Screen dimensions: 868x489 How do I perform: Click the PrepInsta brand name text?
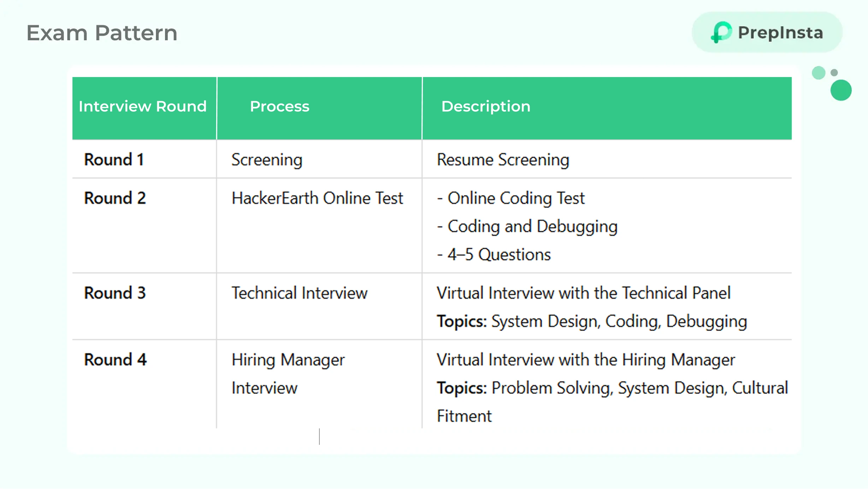click(x=780, y=33)
